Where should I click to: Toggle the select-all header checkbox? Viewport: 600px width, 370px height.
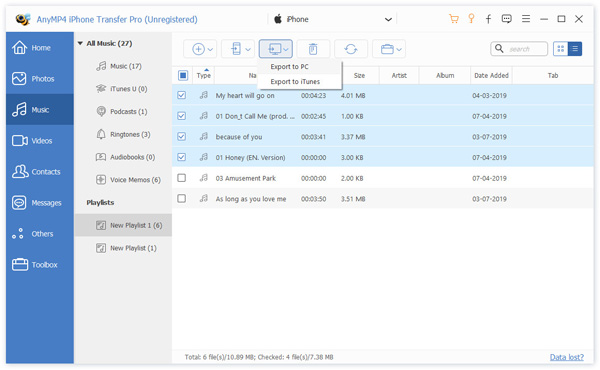point(183,75)
